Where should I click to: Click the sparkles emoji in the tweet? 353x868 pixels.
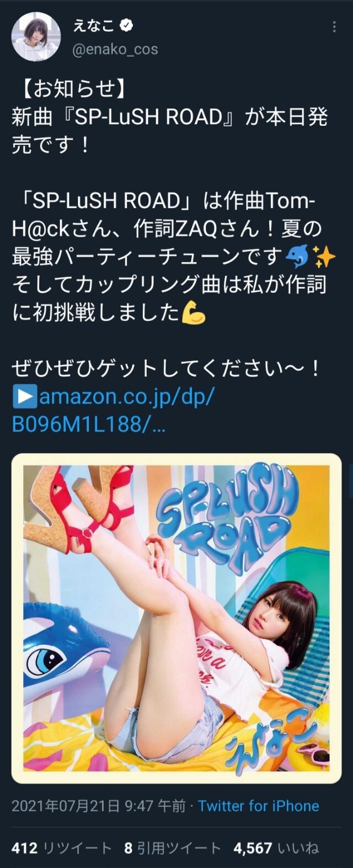(x=324, y=256)
